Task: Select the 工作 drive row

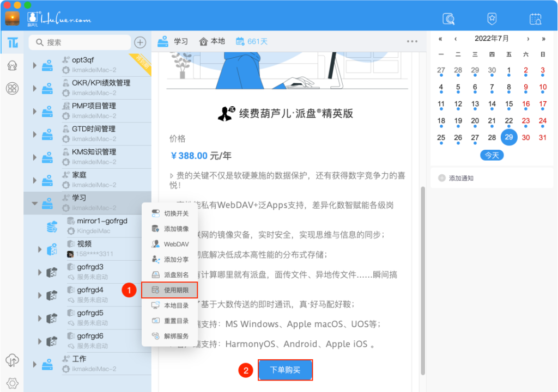Action: 88,364
